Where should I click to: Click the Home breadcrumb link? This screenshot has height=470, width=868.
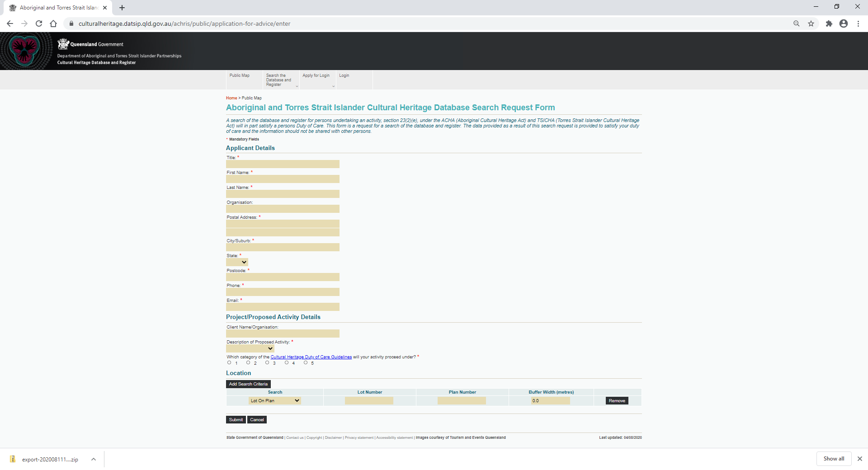[x=231, y=98]
